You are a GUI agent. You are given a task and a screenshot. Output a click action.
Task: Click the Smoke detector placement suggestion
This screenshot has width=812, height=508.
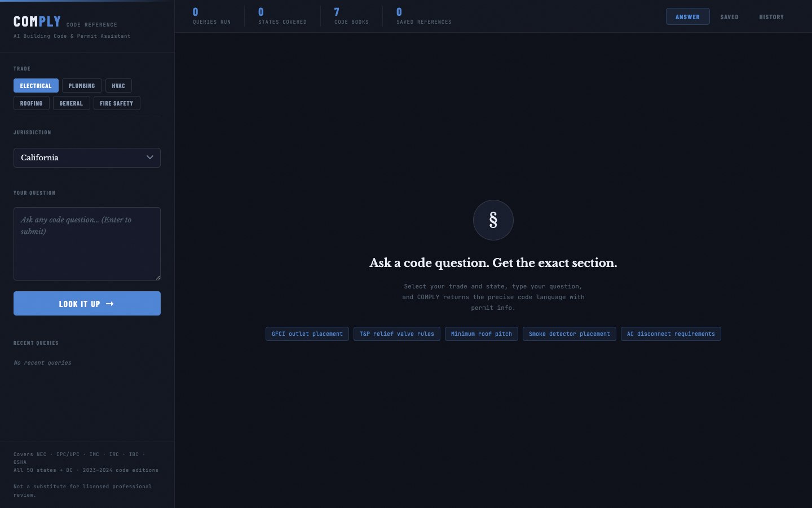pyautogui.click(x=569, y=334)
